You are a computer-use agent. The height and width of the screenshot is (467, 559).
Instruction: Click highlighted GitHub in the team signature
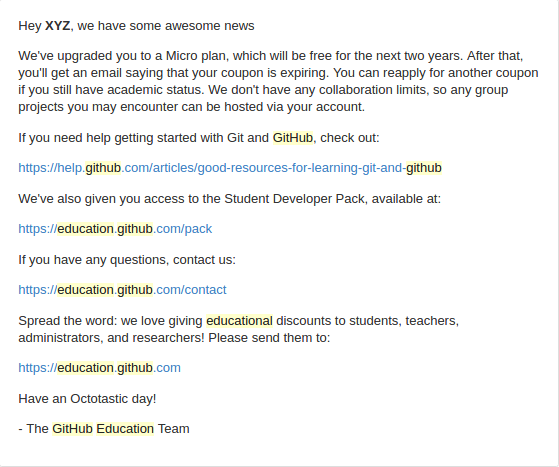[72, 429]
